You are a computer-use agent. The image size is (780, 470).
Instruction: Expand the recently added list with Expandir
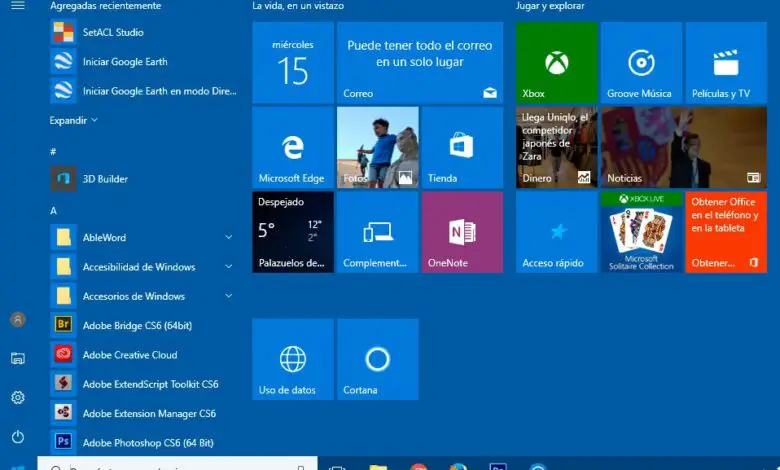pos(74,120)
